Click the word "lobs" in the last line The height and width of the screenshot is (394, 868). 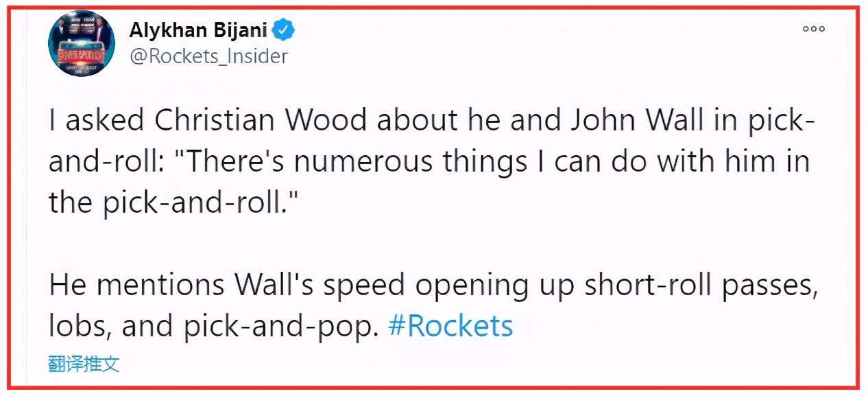coord(75,326)
